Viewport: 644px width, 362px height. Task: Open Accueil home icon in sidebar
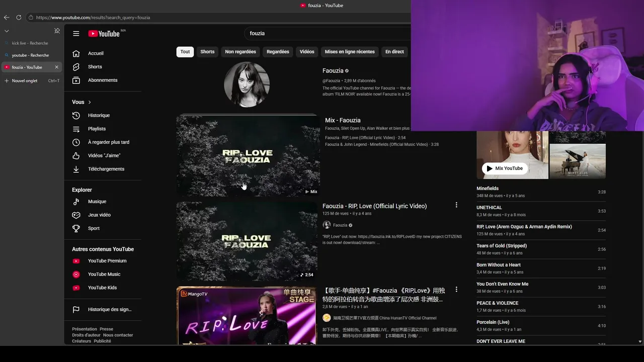pyautogui.click(x=76, y=53)
